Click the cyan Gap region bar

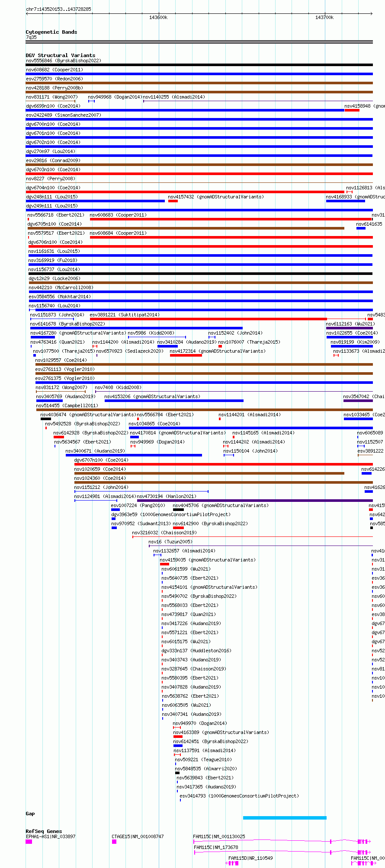(x=285, y=818)
